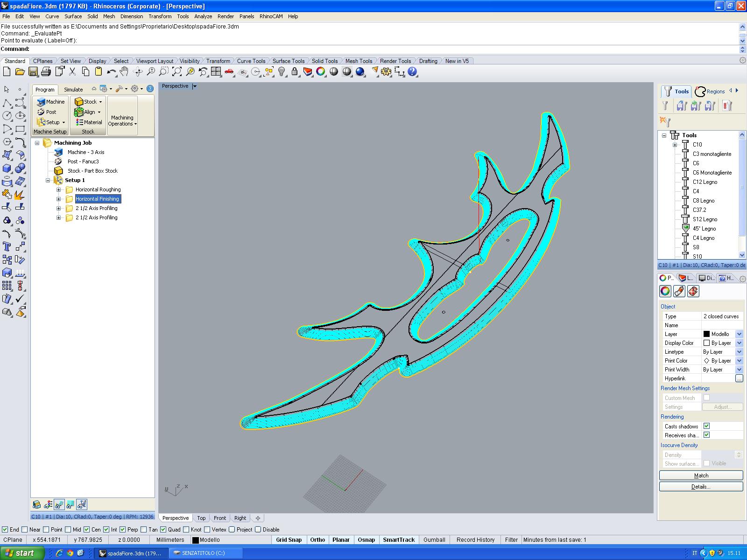Image resolution: width=747 pixels, height=560 pixels.
Task: Open the Curve Tools toolbar tab
Action: (251, 61)
